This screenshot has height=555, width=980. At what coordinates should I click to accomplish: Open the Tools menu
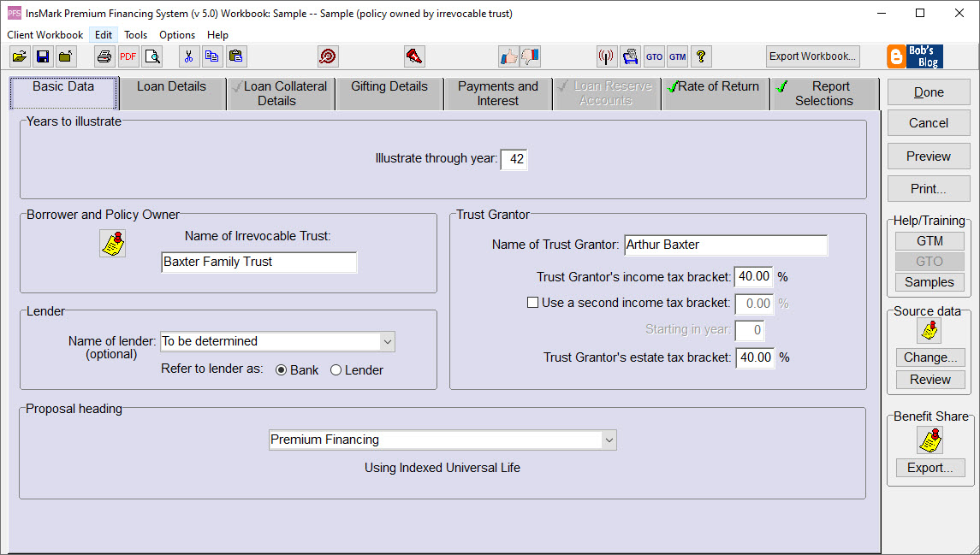(x=135, y=35)
